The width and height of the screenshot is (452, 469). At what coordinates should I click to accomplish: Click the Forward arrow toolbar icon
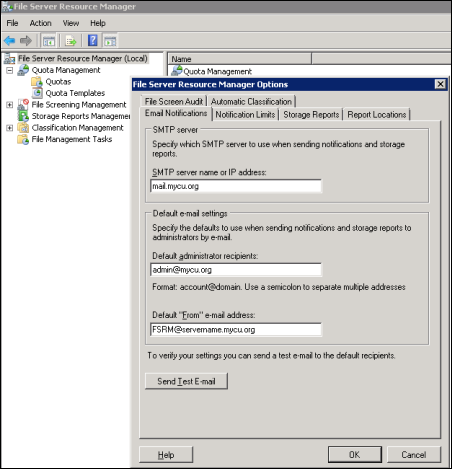(x=26, y=41)
